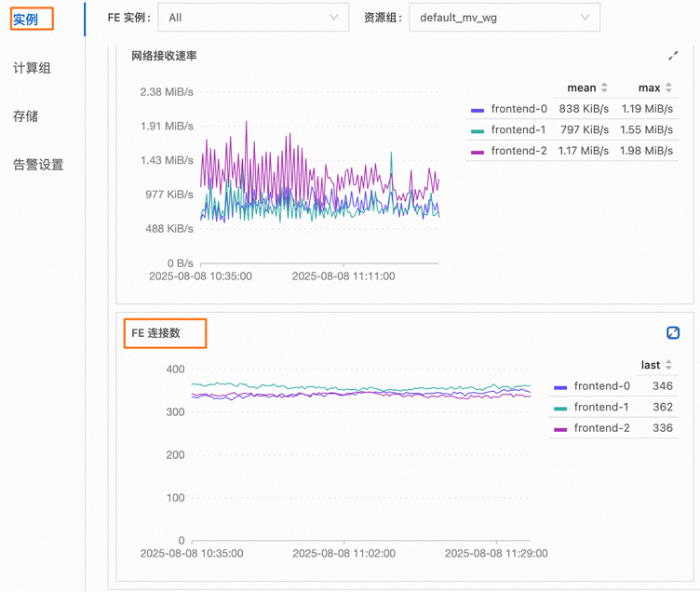Image resolution: width=700 pixels, height=592 pixels.
Task: Click the 2025-08-08 11:29:00 axis label
Action: [496, 553]
